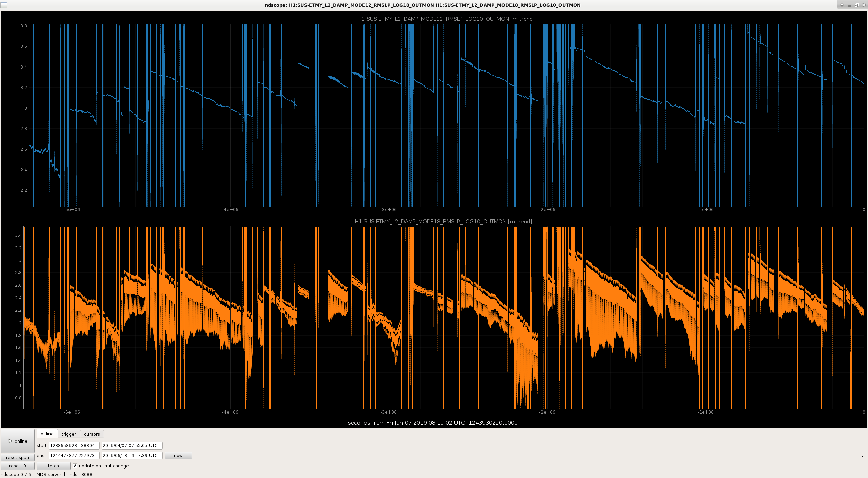Edit the start UTC date field

132,445
